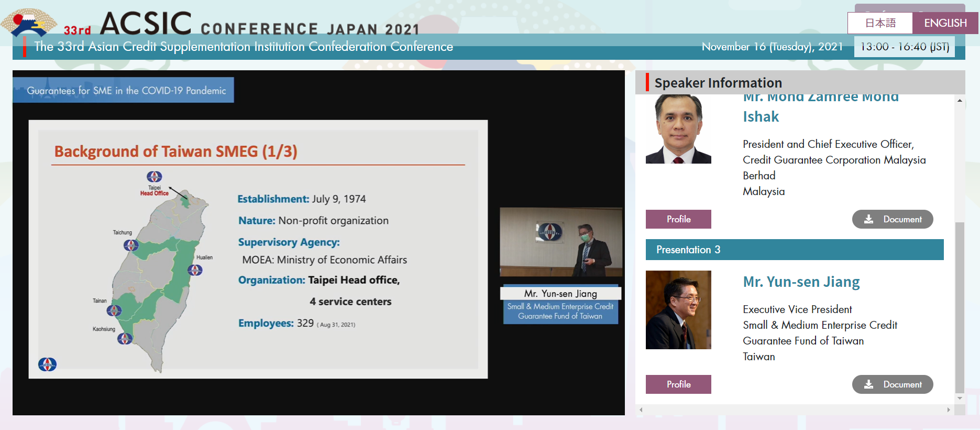Download Document for Mr. Yun-sen Jiang

tap(893, 384)
